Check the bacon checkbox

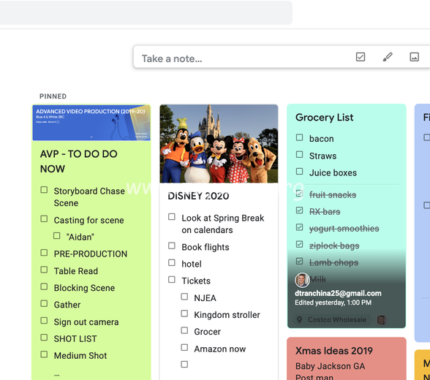300,138
